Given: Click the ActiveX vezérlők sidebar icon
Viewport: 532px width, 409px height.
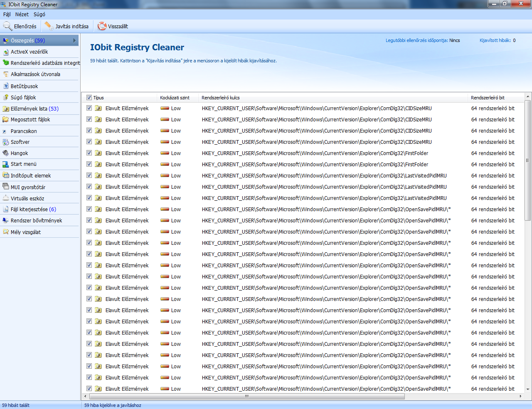Looking at the screenshot, I should coord(6,52).
